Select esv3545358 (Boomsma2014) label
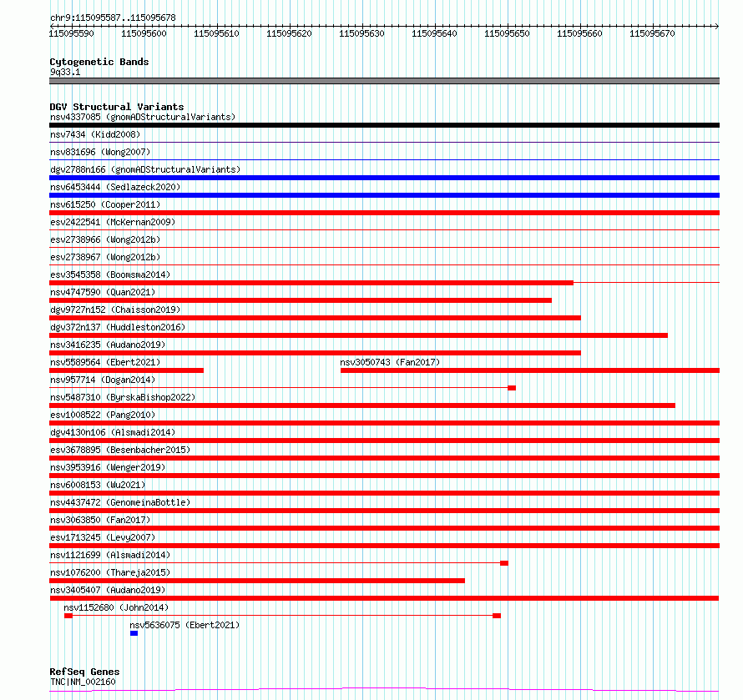The width and height of the screenshot is (743, 700). 110,274
